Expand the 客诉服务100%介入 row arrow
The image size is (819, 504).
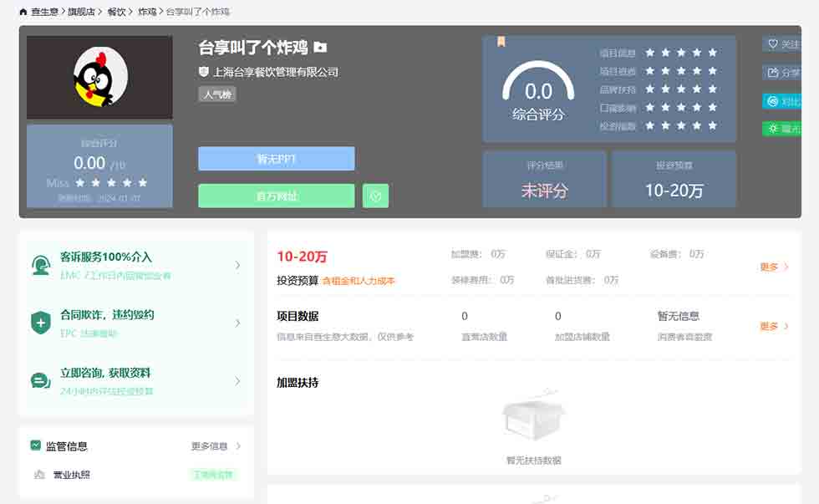click(237, 265)
